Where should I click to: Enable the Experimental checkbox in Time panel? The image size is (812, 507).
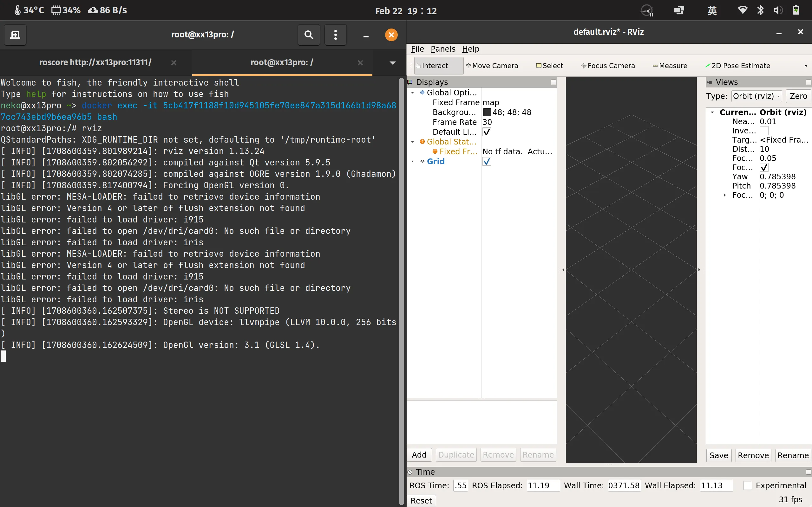[x=748, y=485]
